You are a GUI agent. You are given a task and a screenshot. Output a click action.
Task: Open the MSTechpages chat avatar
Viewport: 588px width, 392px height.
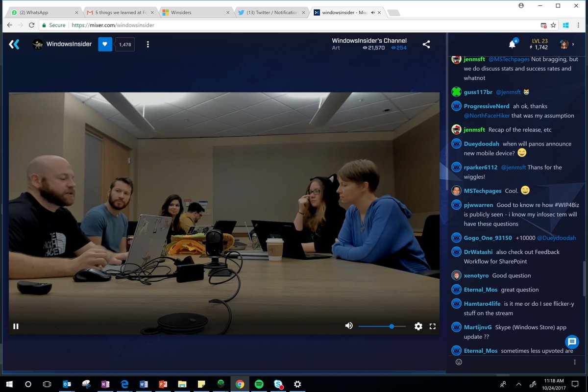pos(456,191)
